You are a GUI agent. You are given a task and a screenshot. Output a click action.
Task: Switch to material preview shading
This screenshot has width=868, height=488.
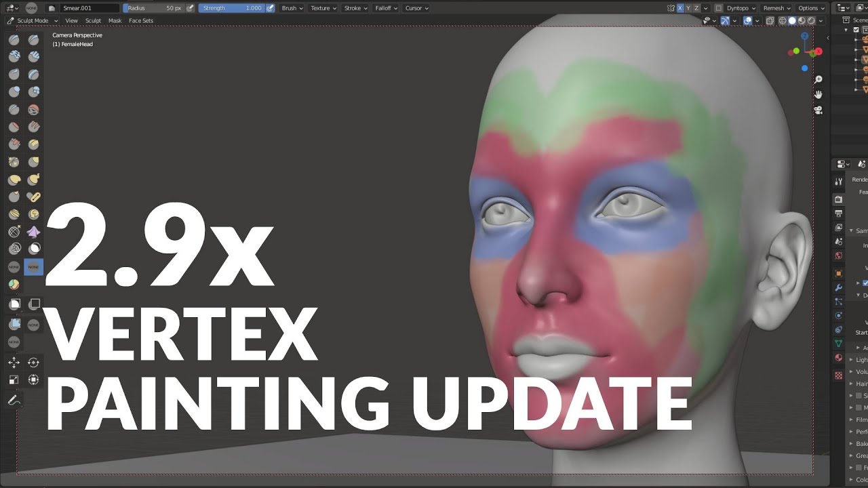click(802, 21)
